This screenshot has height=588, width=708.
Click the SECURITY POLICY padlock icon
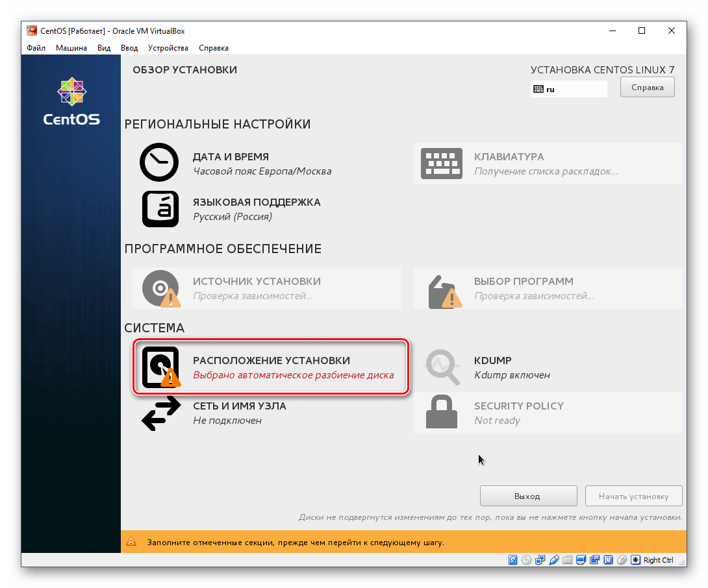[442, 412]
